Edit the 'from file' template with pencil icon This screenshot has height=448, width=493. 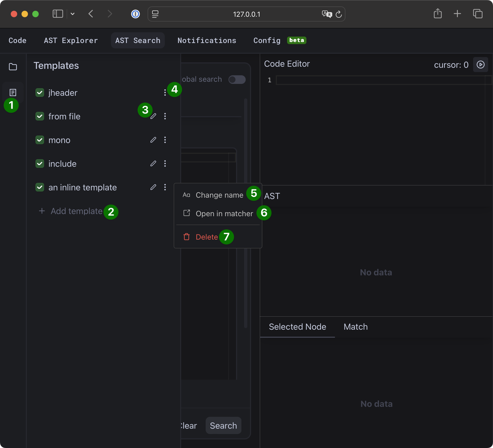(153, 116)
